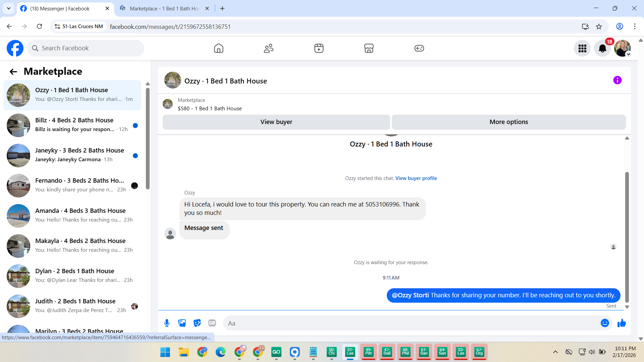Image resolution: width=644 pixels, height=362 pixels.
Task: Show hidden system tray icons chevron
Action: pos(555,352)
